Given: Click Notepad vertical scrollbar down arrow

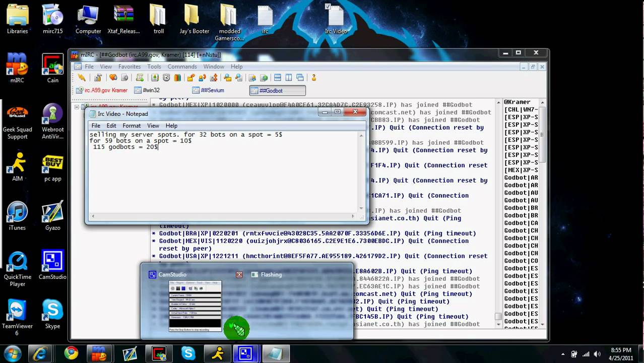Looking at the screenshot, I should (x=361, y=208).
